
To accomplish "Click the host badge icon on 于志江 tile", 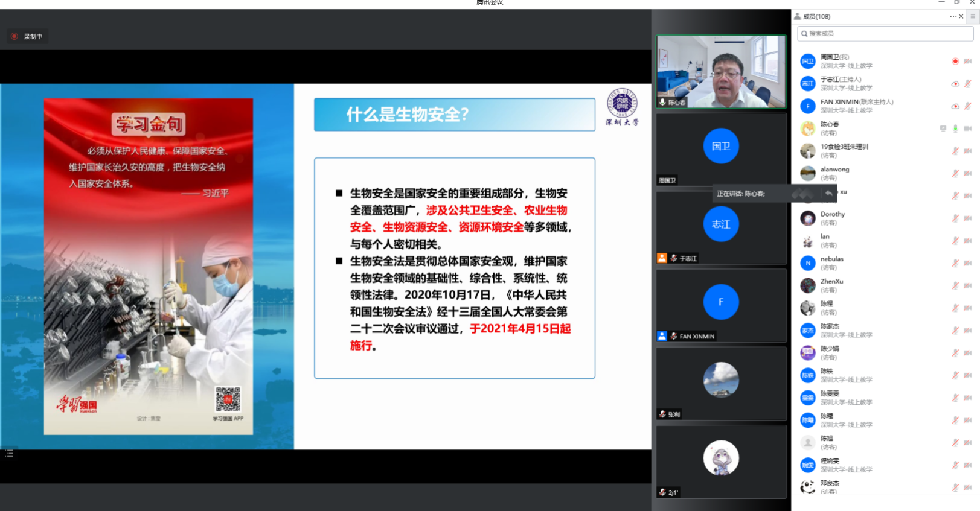I will (662, 258).
